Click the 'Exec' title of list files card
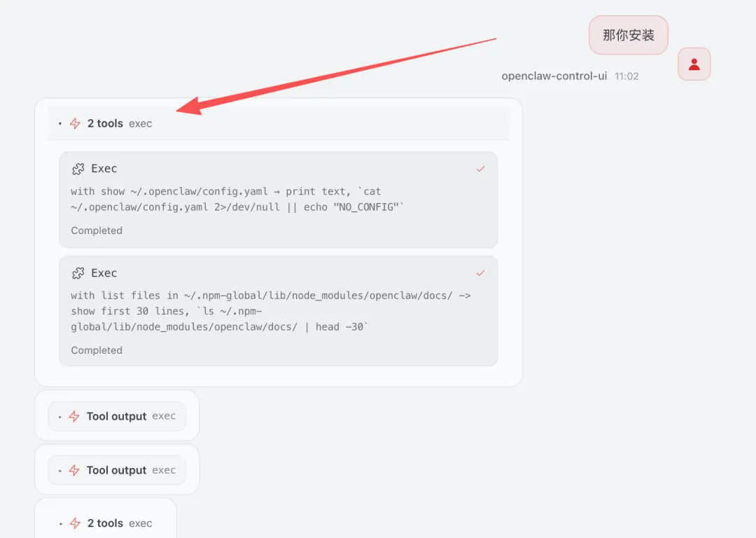This screenshot has height=538, width=756. point(104,273)
